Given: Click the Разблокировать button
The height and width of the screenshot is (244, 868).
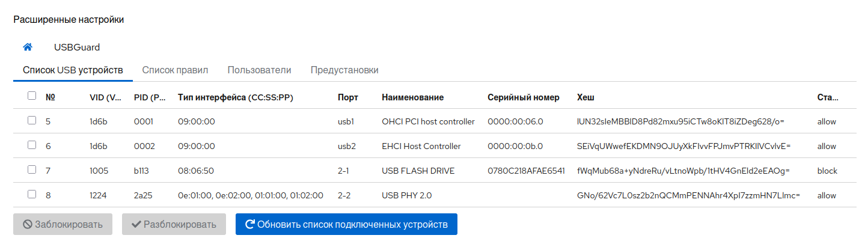Looking at the screenshot, I should [x=174, y=225].
